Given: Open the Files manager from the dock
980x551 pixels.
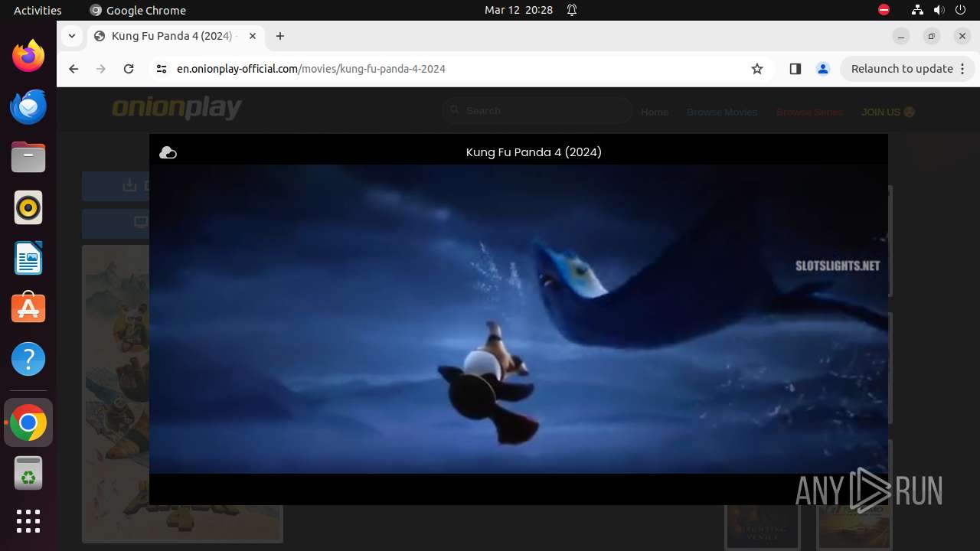Looking at the screenshot, I should point(28,158).
